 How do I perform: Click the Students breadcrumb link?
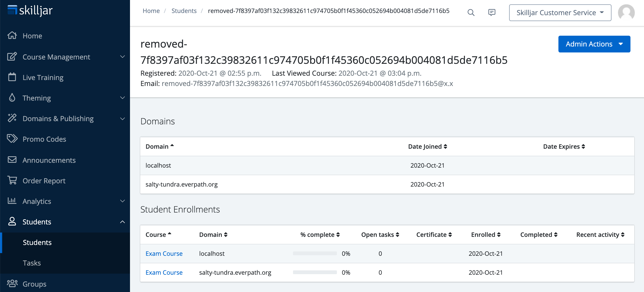[x=184, y=11]
